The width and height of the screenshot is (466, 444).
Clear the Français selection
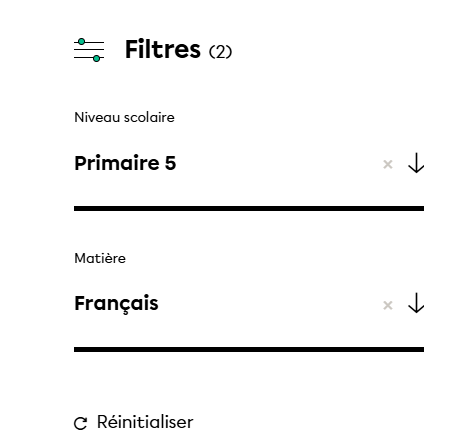(388, 305)
